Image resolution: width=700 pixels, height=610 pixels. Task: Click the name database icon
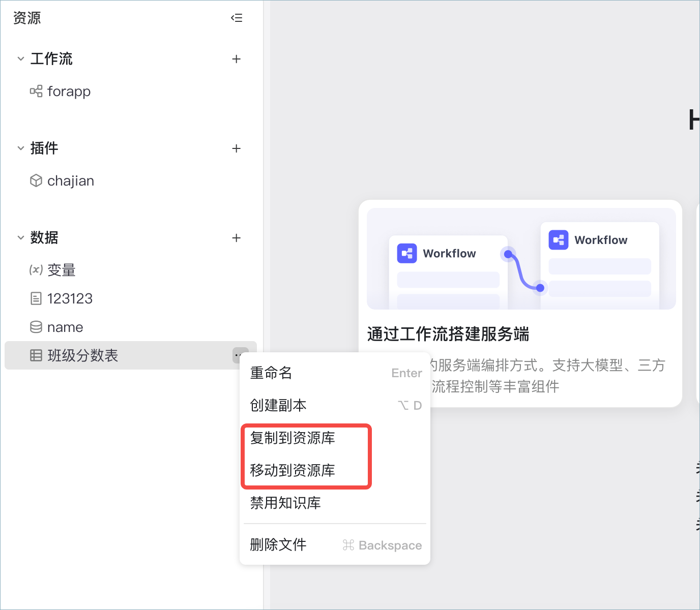(36, 327)
